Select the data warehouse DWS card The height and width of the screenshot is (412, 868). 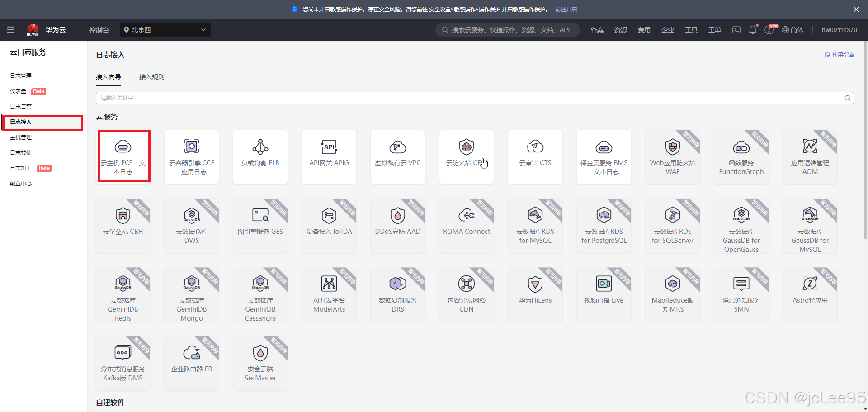click(192, 225)
